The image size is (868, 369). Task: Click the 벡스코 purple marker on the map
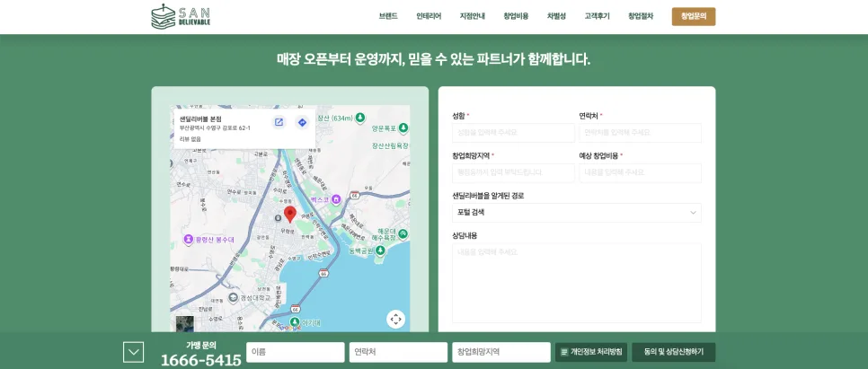[x=335, y=198]
